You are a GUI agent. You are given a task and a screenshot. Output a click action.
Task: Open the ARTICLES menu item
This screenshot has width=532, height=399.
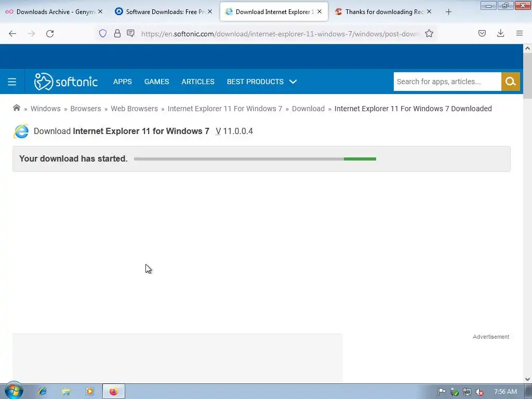click(x=198, y=82)
